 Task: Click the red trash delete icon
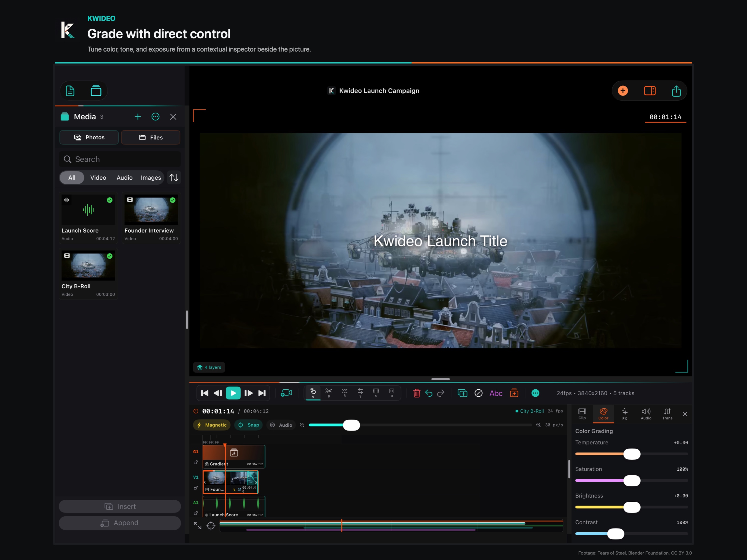[x=416, y=393]
